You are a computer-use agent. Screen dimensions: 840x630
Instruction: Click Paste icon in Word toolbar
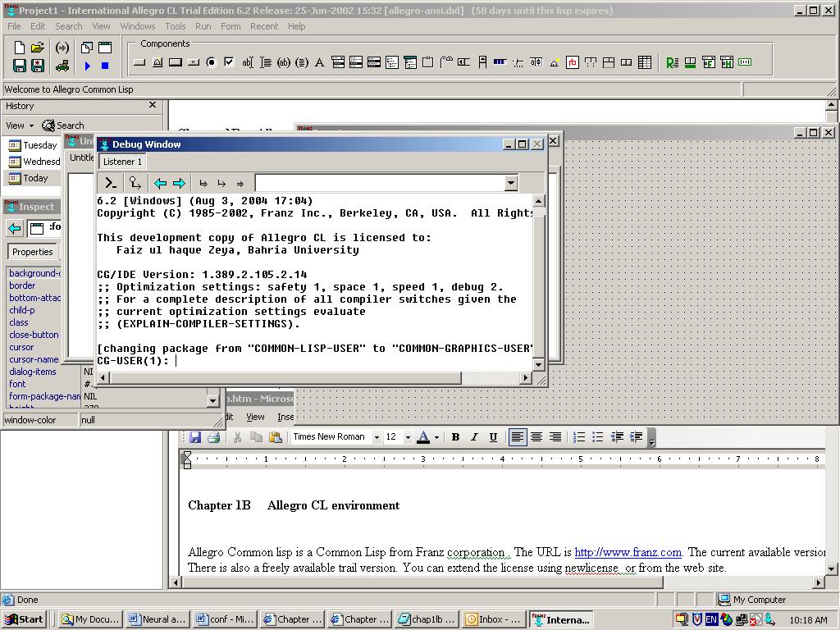click(276, 437)
